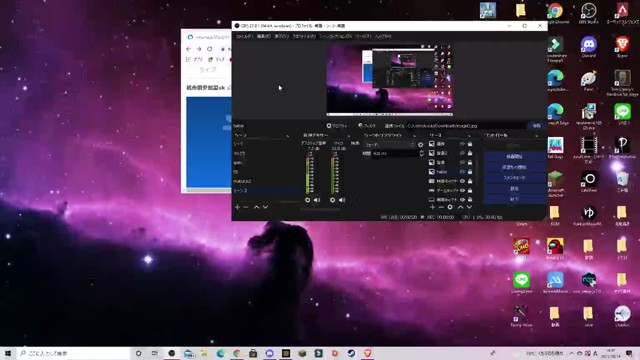The height and width of the screenshot is (360, 640).
Task: Adjust transition duration with stepper arrows
Action: [421, 153]
